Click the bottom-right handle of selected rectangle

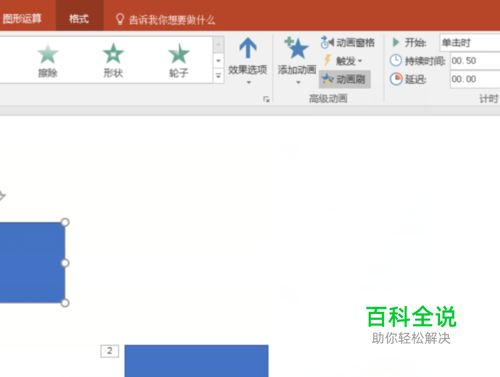(65, 303)
